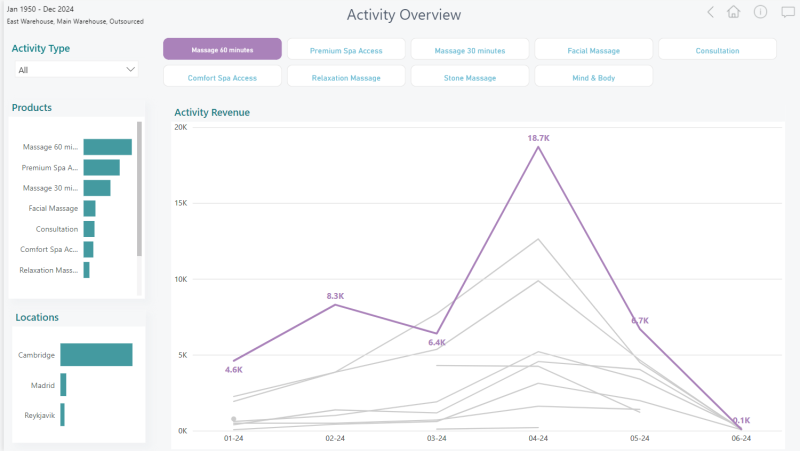
Task: Open the info icon
Action: pos(760,12)
